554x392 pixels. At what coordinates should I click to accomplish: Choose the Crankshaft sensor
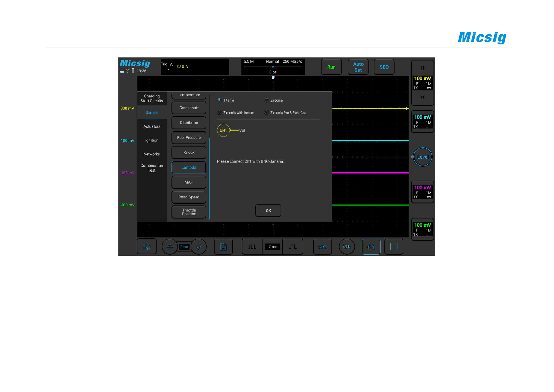tap(189, 108)
